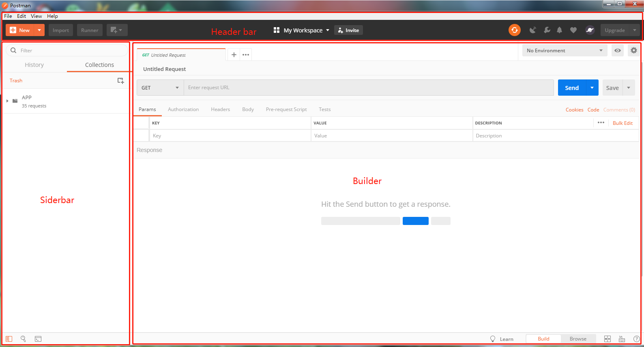Click the Upgrade button
Image resolution: width=644 pixels, height=347 pixels.
(615, 30)
